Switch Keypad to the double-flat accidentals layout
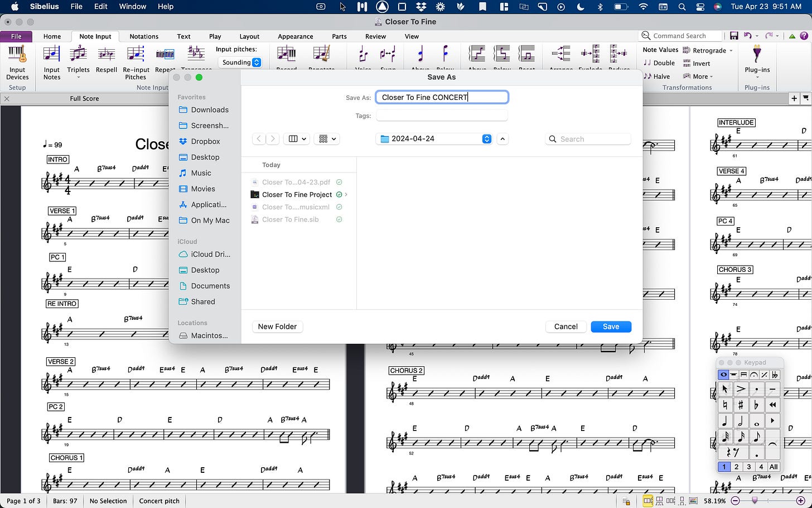 775,375
